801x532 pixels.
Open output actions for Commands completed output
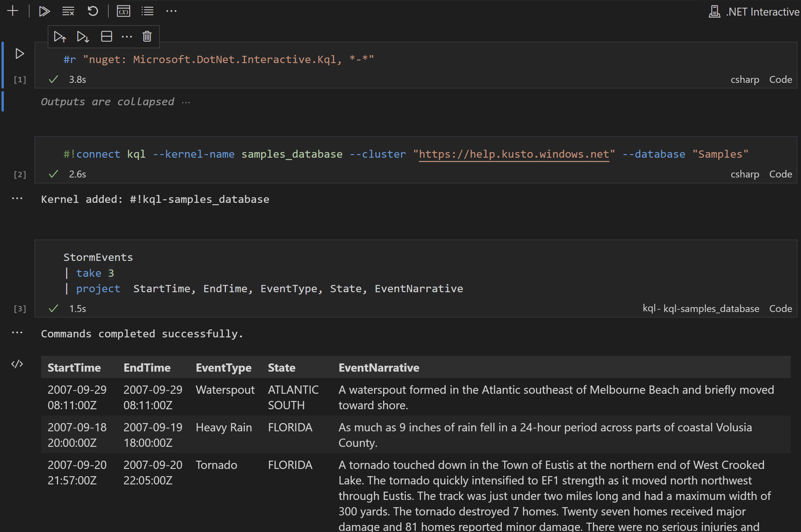point(17,333)
